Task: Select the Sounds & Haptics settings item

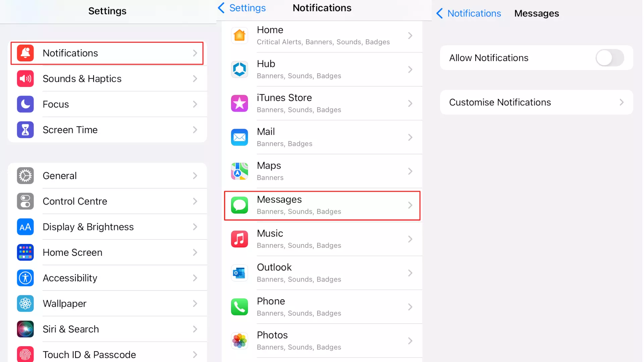Action: pos(107,79)
